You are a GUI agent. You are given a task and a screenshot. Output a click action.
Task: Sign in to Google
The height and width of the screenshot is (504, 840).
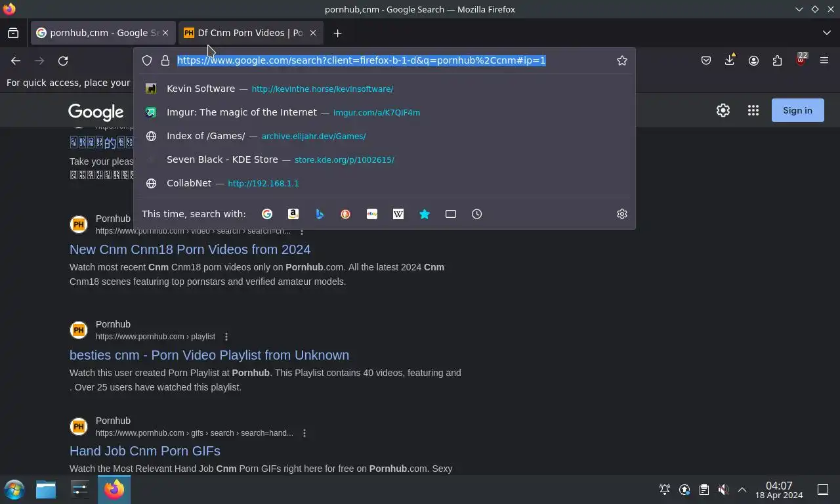[x=797, y=110]
